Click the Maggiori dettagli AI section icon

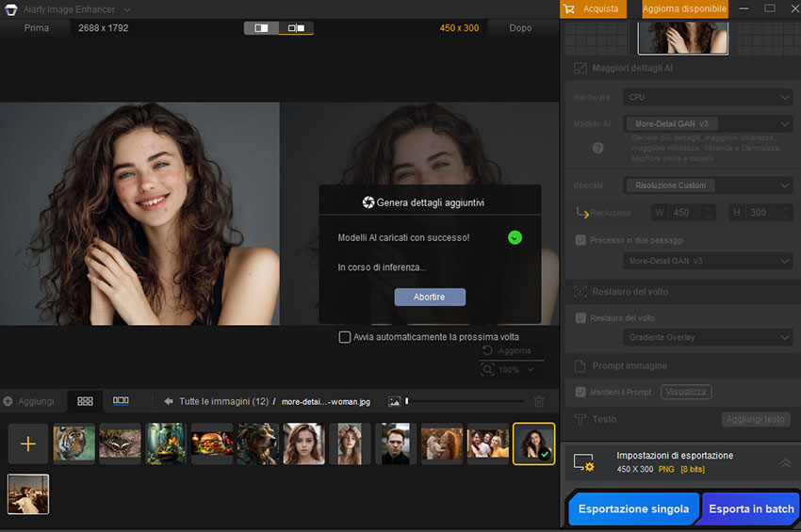click(x=580, y=69)
